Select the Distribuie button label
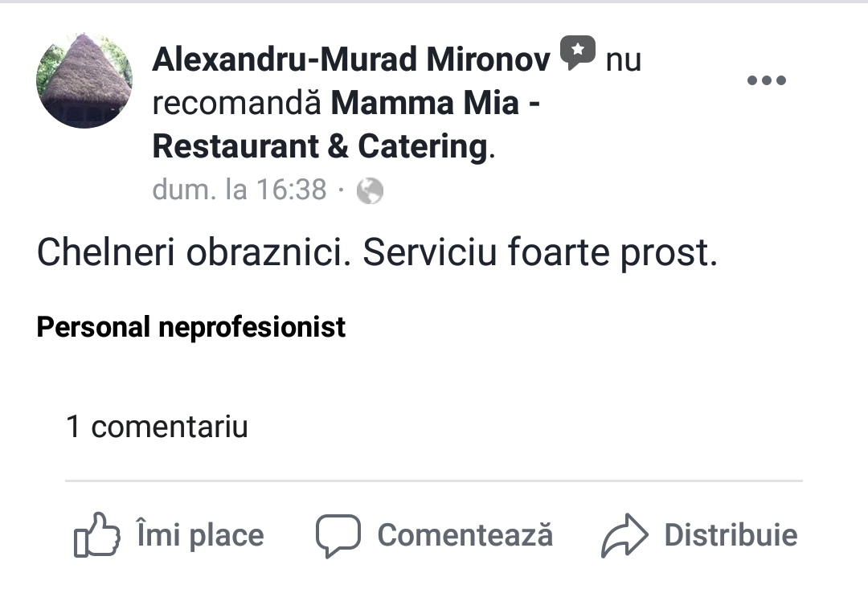The image size is (868, 589). coord(731,535)
